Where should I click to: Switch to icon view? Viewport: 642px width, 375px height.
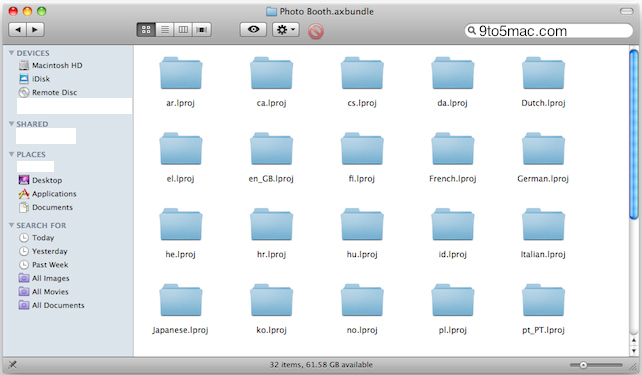click(x=146, y=29)
